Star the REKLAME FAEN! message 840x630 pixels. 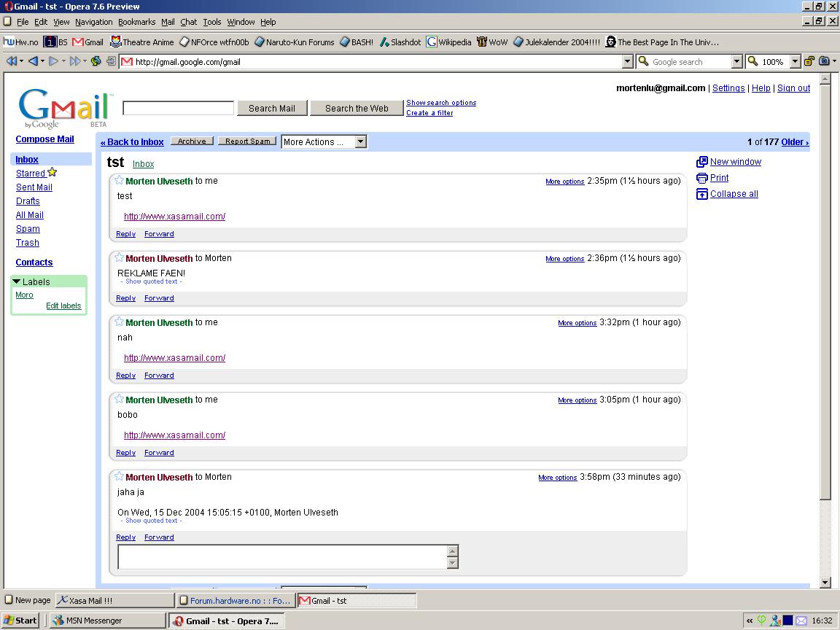pos(119,257)
